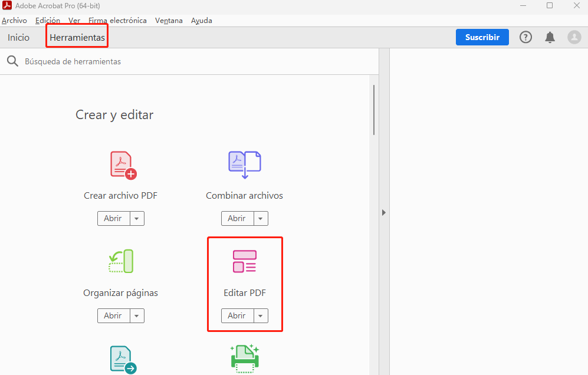Expand the collapsed right side panel arrow
Image resolution: width=588 pixels, height=375 pixels.
[x=383, y=212]
